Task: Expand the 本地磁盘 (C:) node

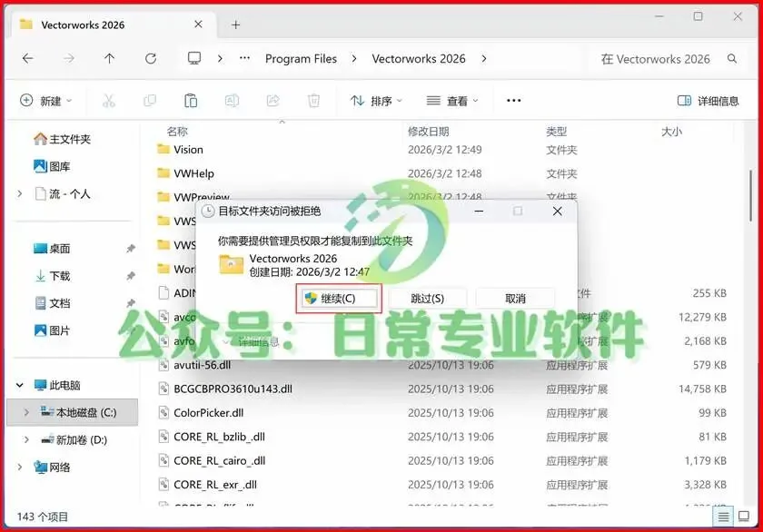Action: tap(26, 412)
